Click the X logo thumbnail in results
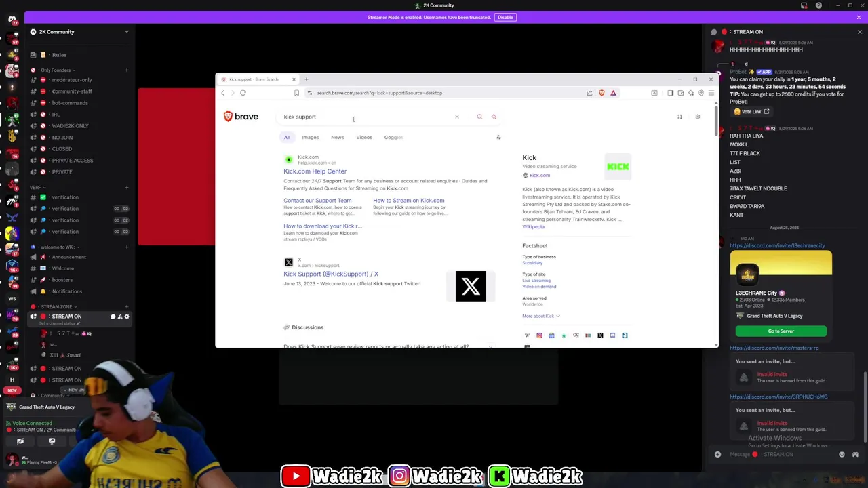The width and height of the screenshot is (868, 488). pyautogui.click(x=471, y=286)
